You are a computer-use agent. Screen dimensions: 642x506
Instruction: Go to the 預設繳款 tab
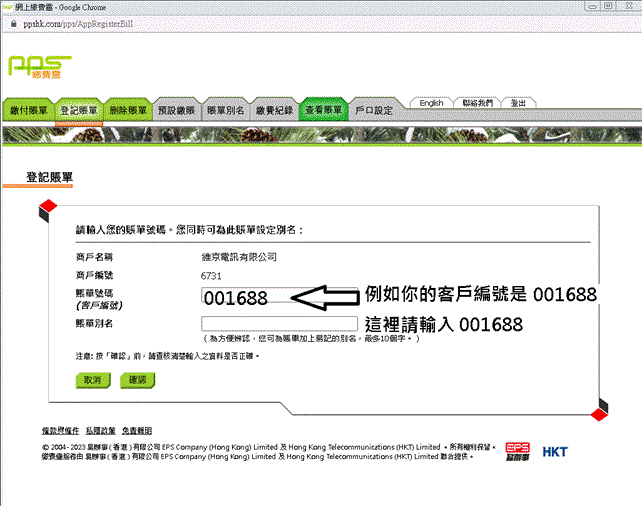[176, 109]
